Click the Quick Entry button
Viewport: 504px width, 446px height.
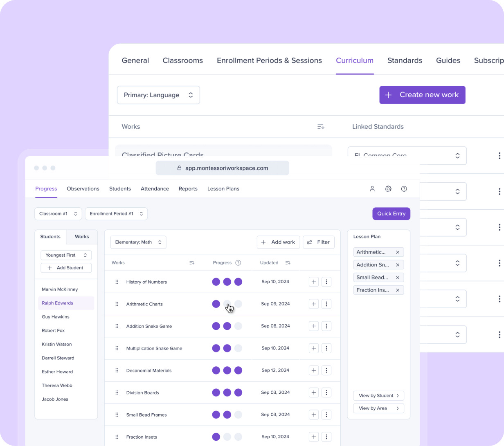391,214
